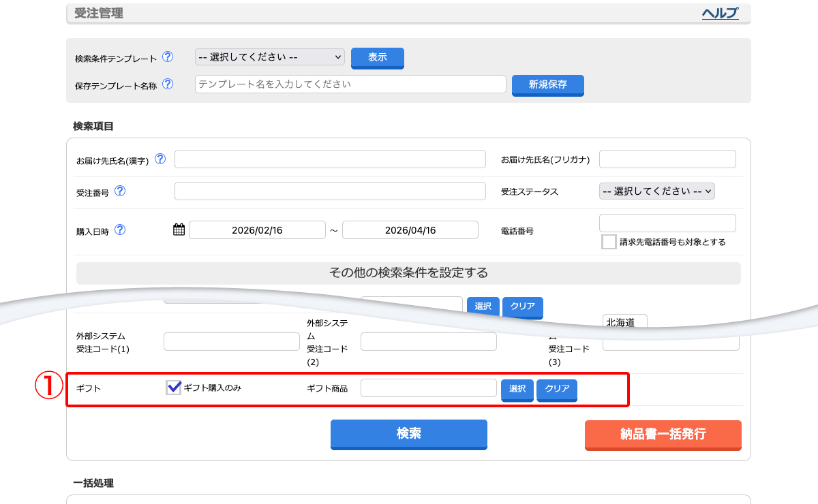
Task: Open the ヘルプ link
Action: 720,13
